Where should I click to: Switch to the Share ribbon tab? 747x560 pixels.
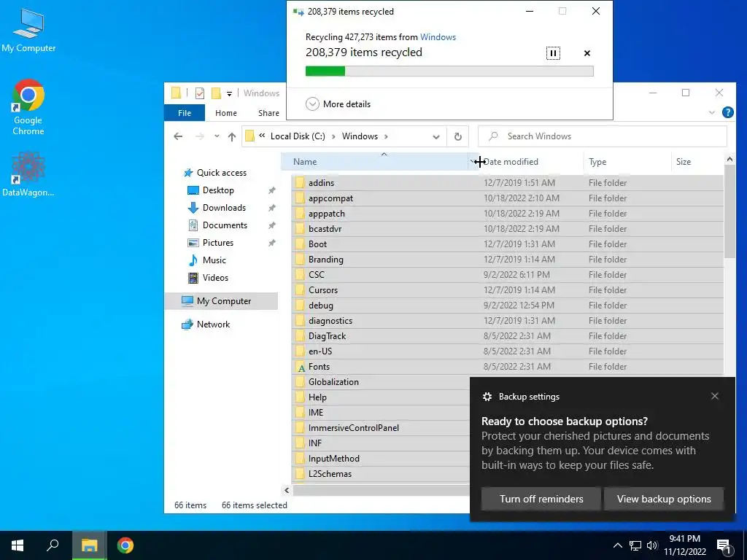tap(268, 113)
